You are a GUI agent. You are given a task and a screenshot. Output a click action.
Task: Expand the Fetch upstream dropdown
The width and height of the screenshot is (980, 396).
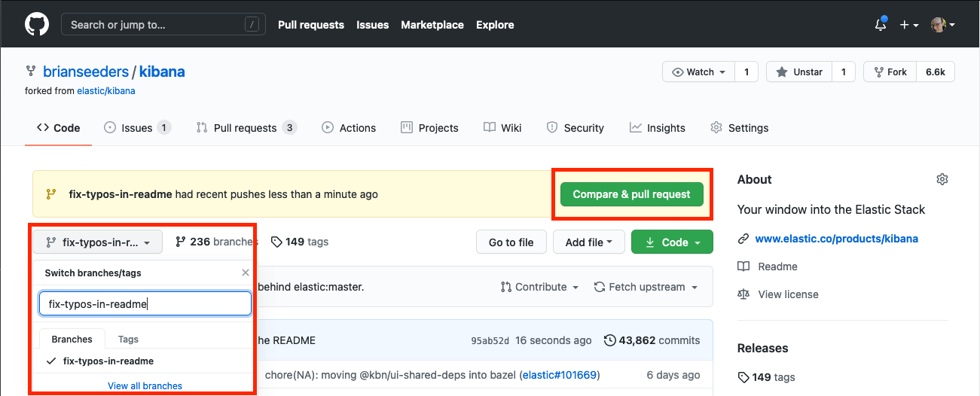646,287
